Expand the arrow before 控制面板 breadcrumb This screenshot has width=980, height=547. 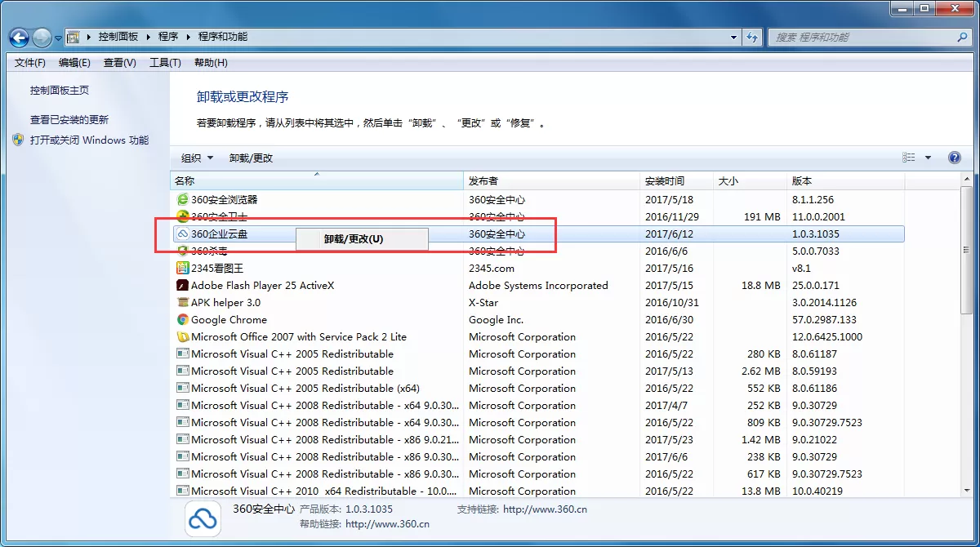click(x=88, y=38)
